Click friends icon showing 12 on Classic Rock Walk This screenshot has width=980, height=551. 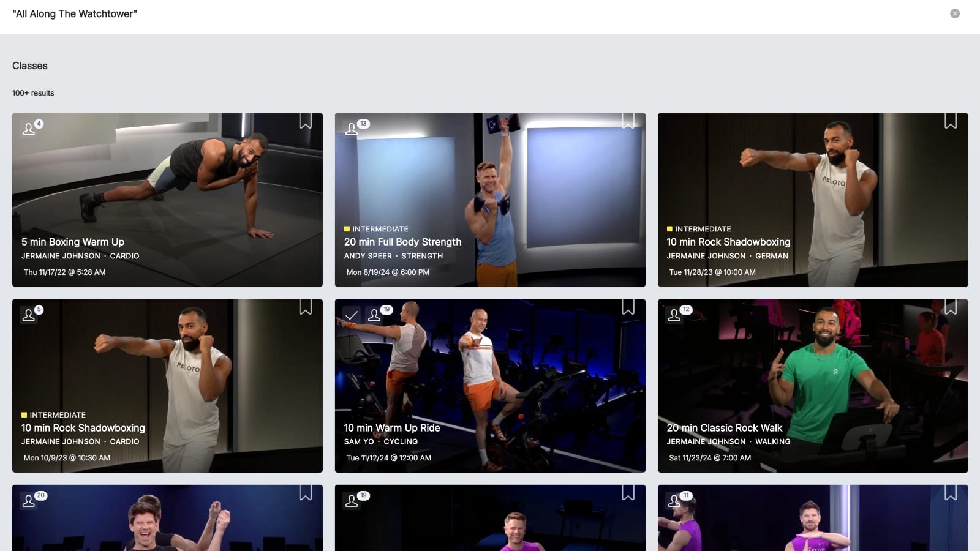tap(674, 315)
